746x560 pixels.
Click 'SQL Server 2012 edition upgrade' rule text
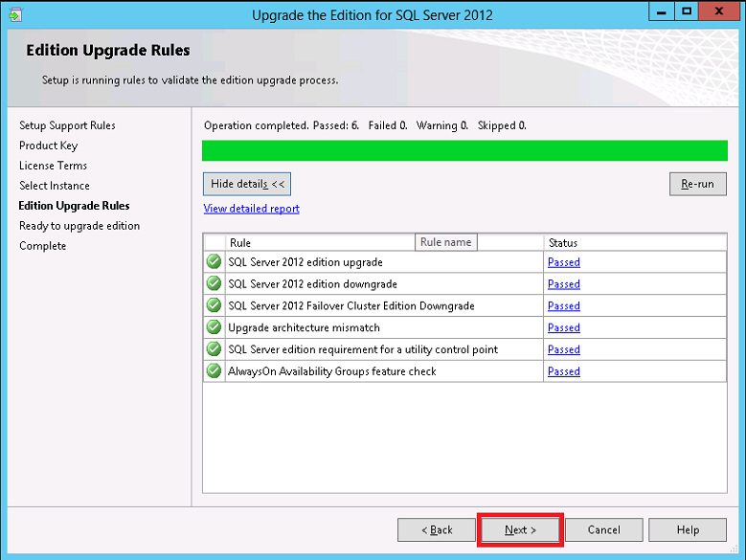[305, 262]
